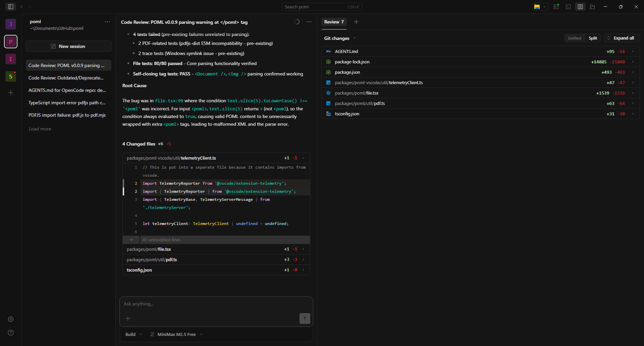Switch to project S in sidebar
This screenshot has height=346, width=644.
[11, 76]
